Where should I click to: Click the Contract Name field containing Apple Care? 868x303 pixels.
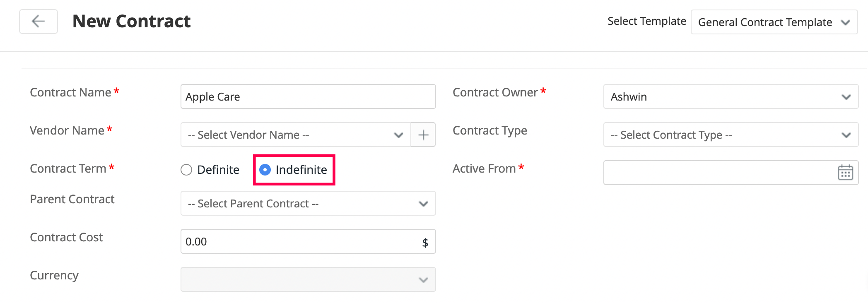pos(308,97)
